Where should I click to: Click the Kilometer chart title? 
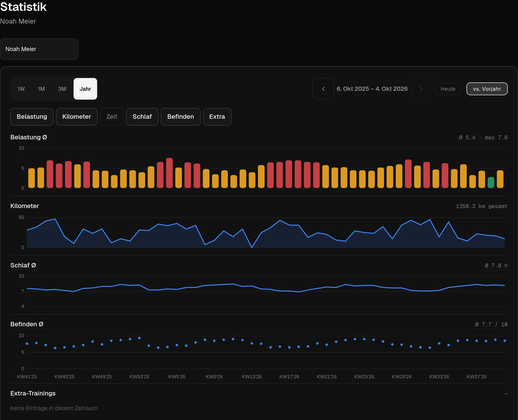click(25, 206)
